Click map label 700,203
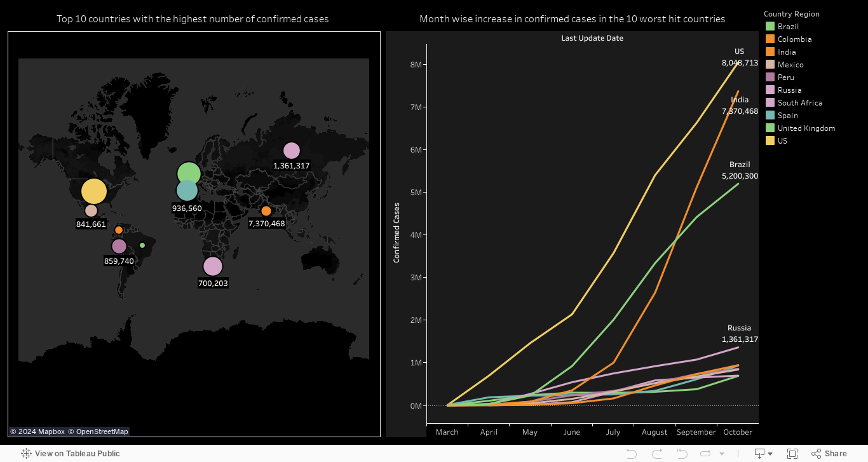868x462 pixels. [x=213, y=283]
